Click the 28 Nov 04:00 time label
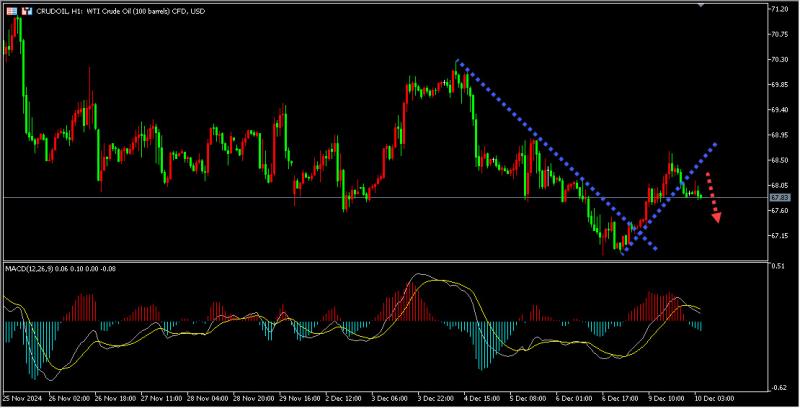The height and width of the screenshot is (408, 800). click(x=208, y=398)
